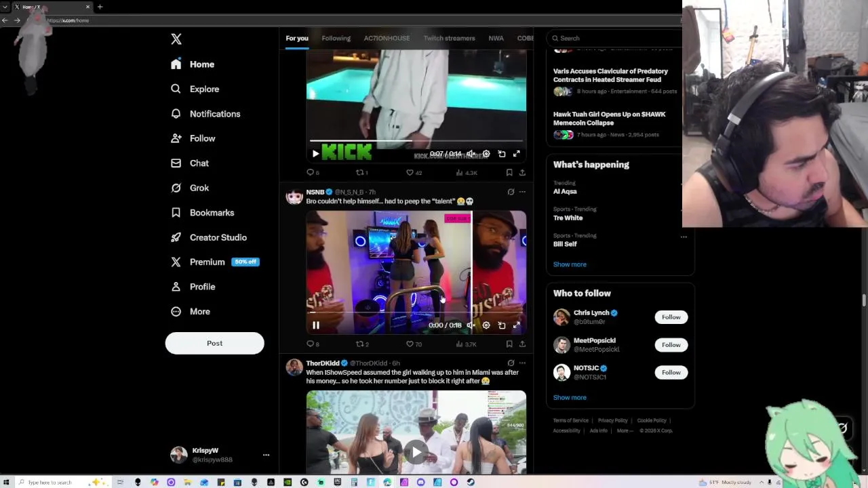868x488 pixels.
Task: Open the Terms of Service link
Action: pos(570,421)
